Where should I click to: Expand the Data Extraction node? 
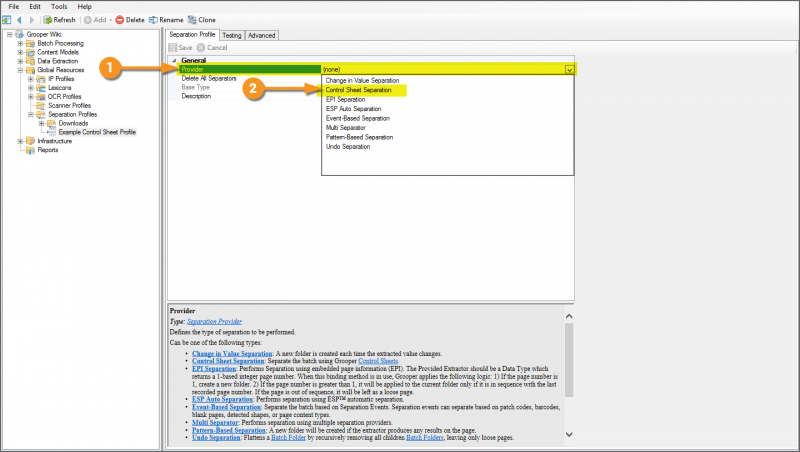[x=20, y=61]
